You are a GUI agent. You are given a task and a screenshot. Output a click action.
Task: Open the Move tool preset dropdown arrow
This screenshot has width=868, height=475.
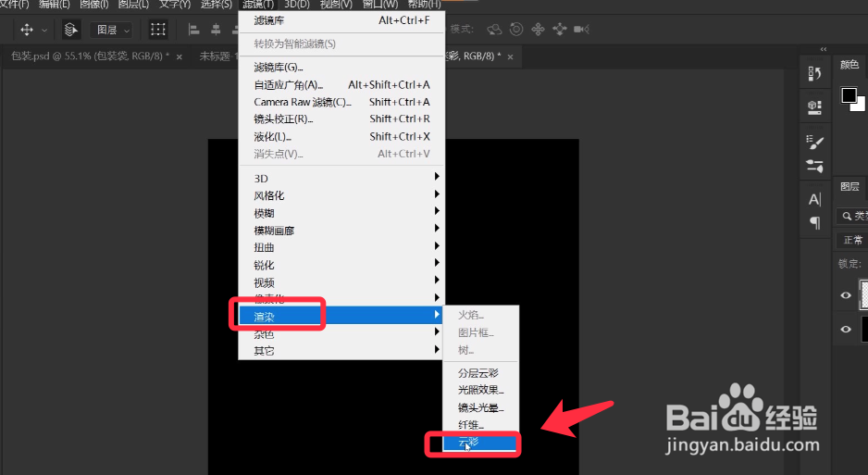pos(44,30)
